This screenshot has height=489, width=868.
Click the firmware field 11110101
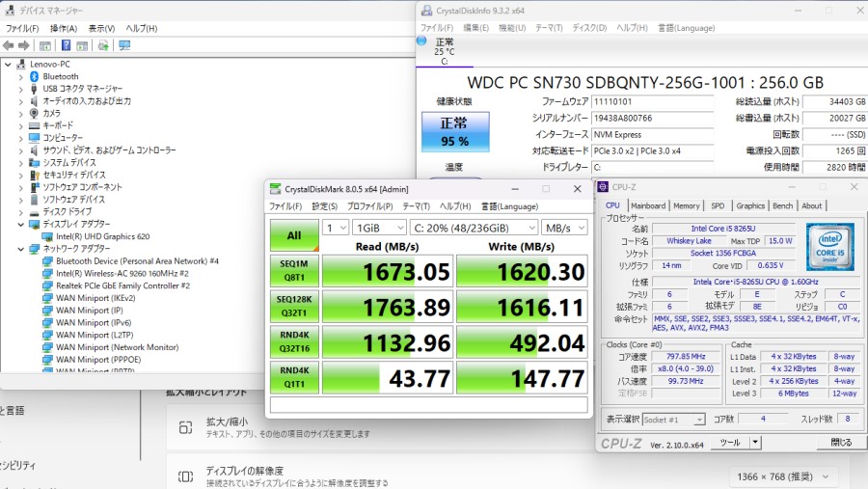pyautogui.click(x=652, y=102)
